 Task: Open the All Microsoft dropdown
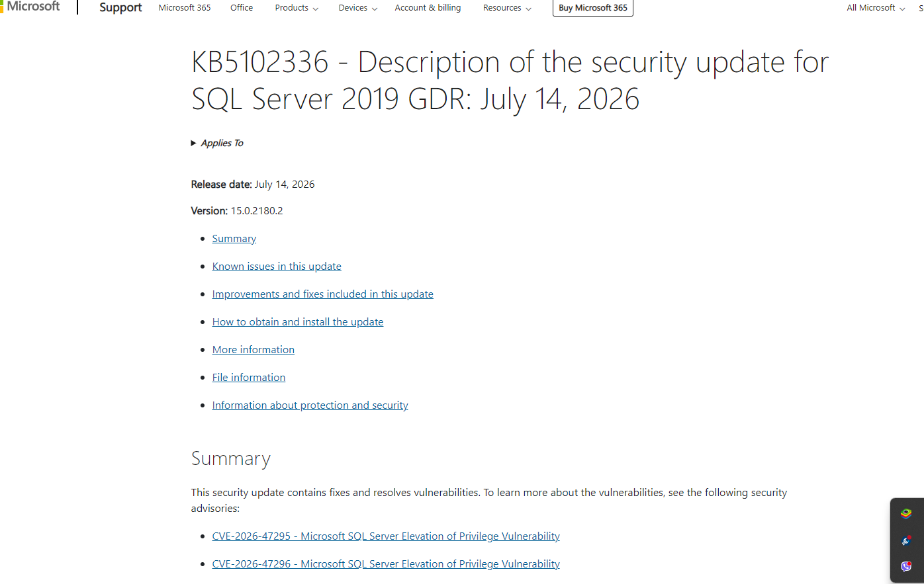pos(876,8)
